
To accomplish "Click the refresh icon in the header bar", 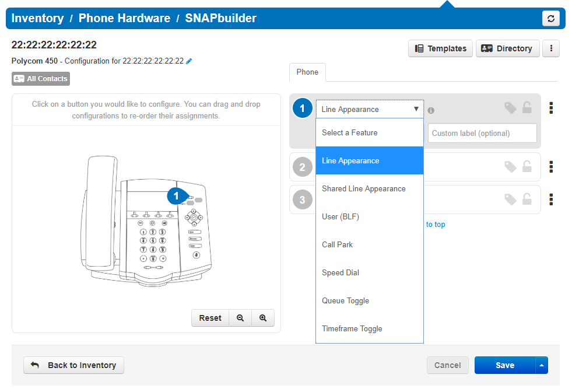I will (x=551, y=18).
